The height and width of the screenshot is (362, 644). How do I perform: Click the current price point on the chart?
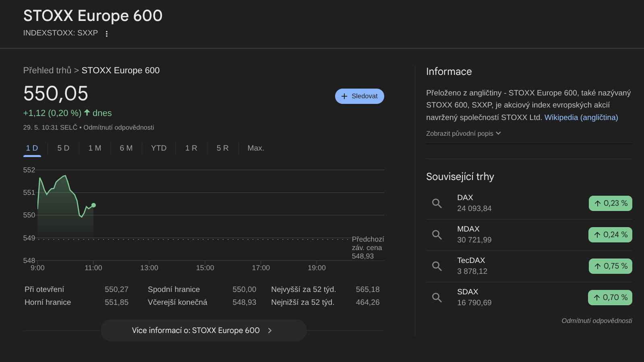94,205
